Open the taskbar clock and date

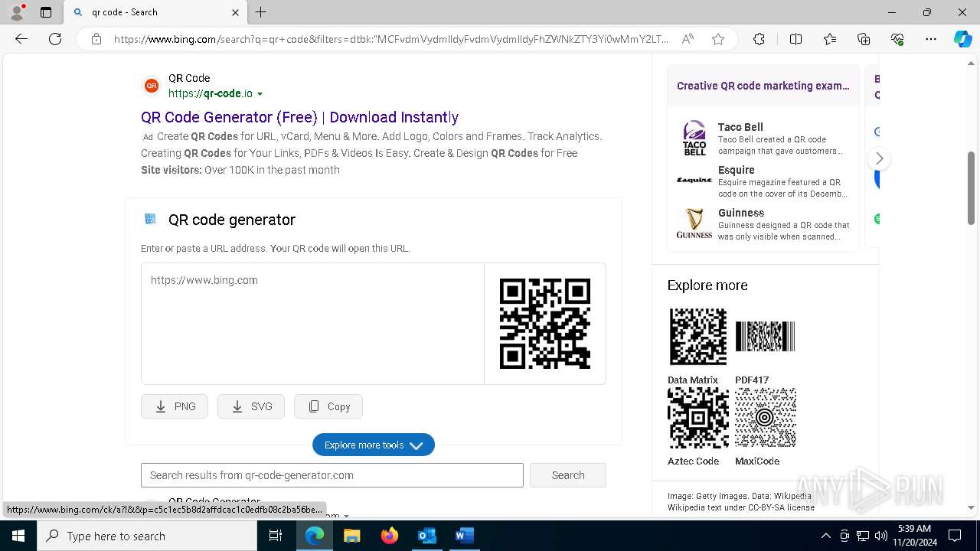[914, 536]
